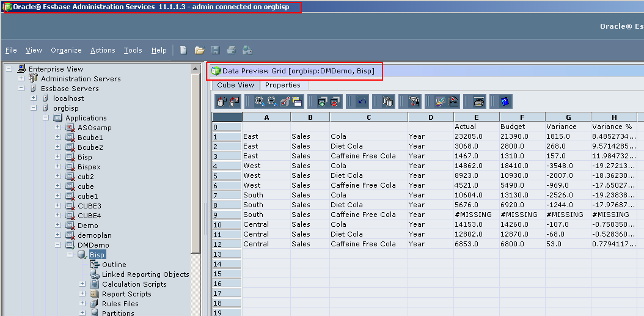Select the Demo application in the tree
Image resolution: width=644 pixels, height=316 pixels.
pos(88,226)
